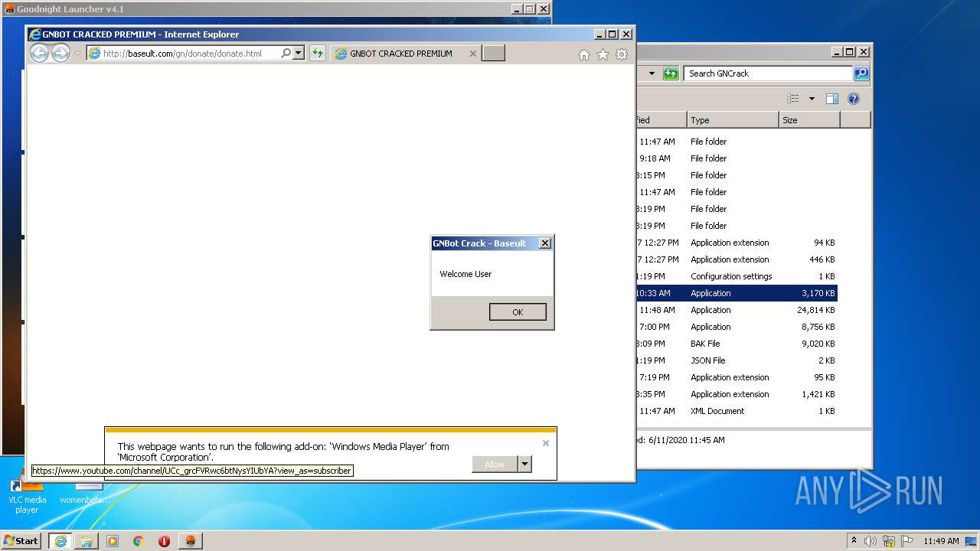Click the Chrome taskbar icon
The height and width of the screenshot is (551, 980).
(x=138, y=540)
